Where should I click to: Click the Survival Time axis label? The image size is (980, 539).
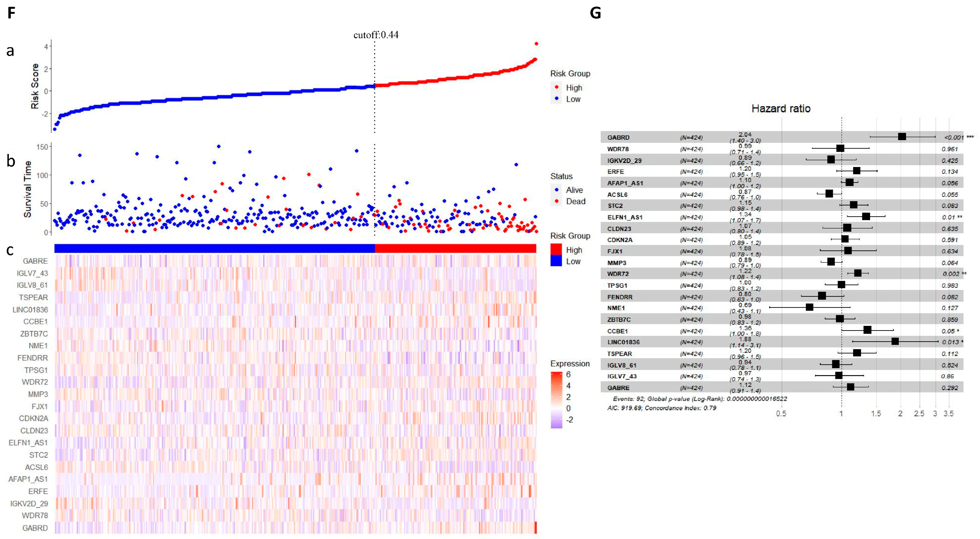(x=27, y=189)
